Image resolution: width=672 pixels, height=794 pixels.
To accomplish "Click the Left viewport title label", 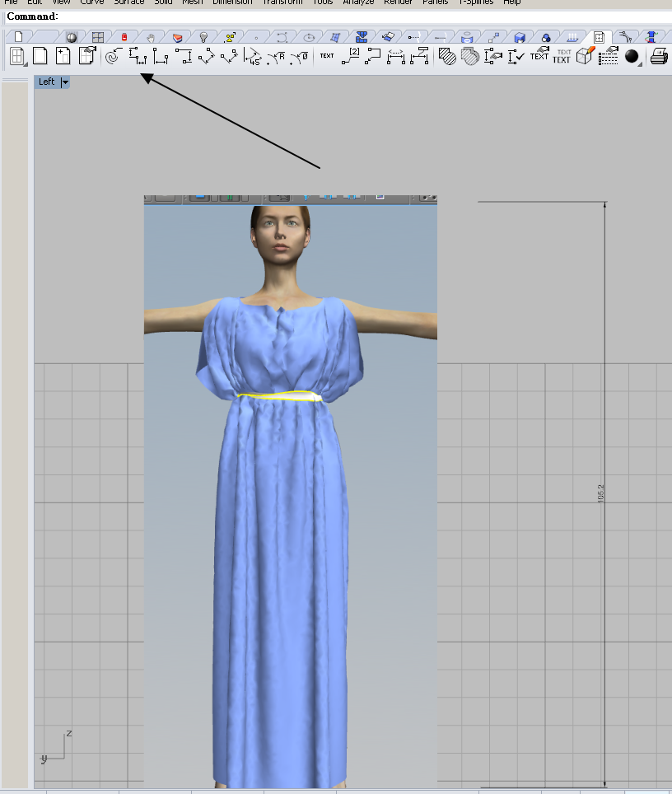I will point(47,82).
